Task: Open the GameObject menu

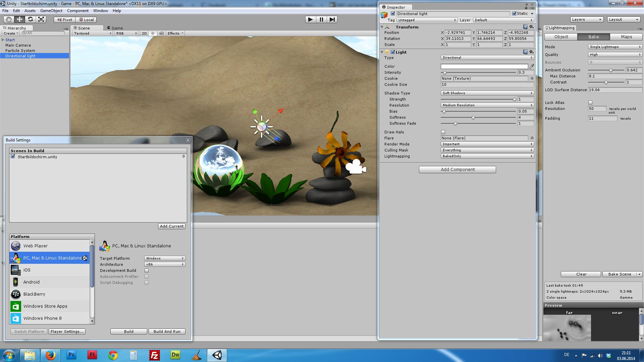Action: [51, 11]
